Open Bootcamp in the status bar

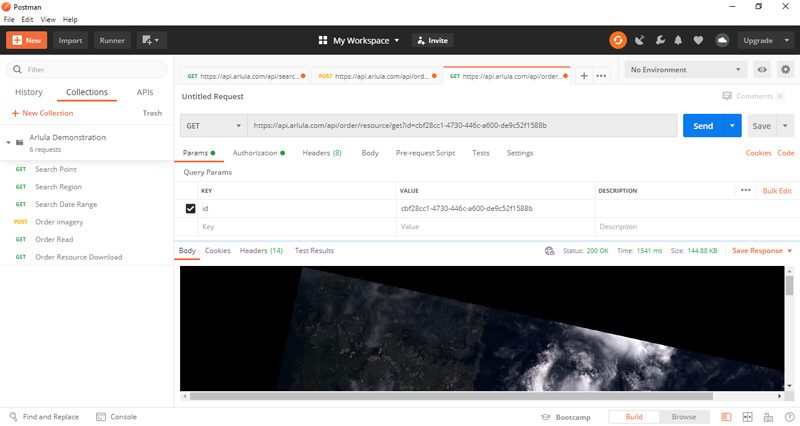tap(565, 417)
